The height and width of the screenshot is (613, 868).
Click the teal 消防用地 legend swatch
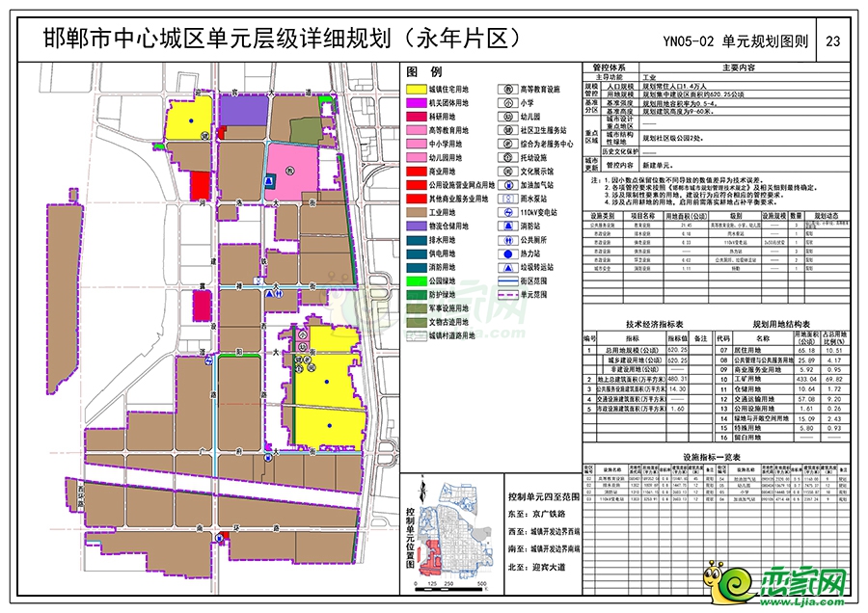click(x=416, y=267)
